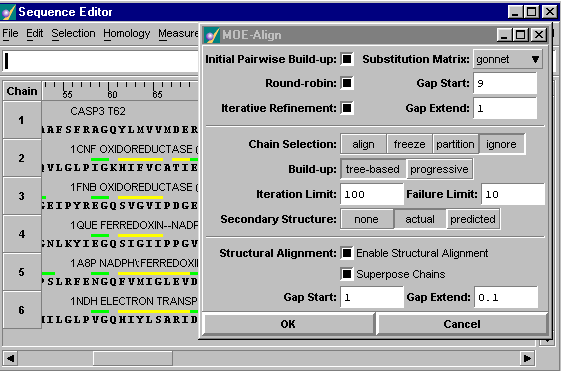Screen dimensions: 561x371
Task: Click the 1FNB OXIDOREDUCTASE chain label
Action: (134, 187)
